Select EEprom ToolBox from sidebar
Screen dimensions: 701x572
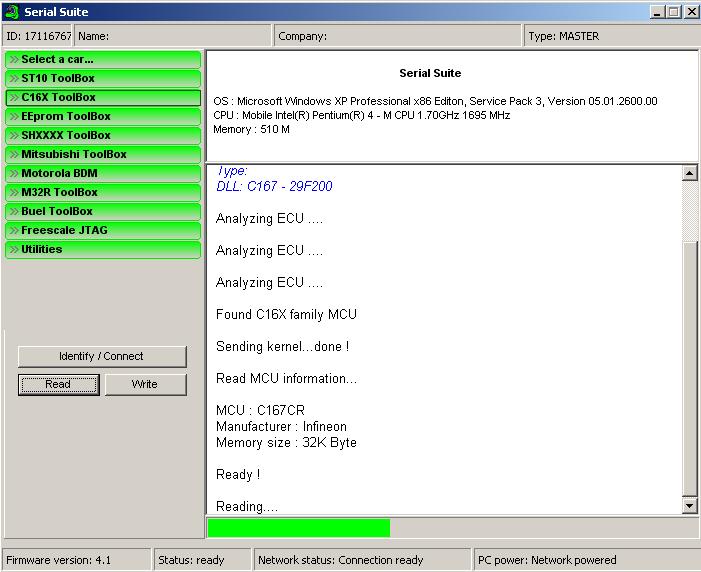(103, 116)
